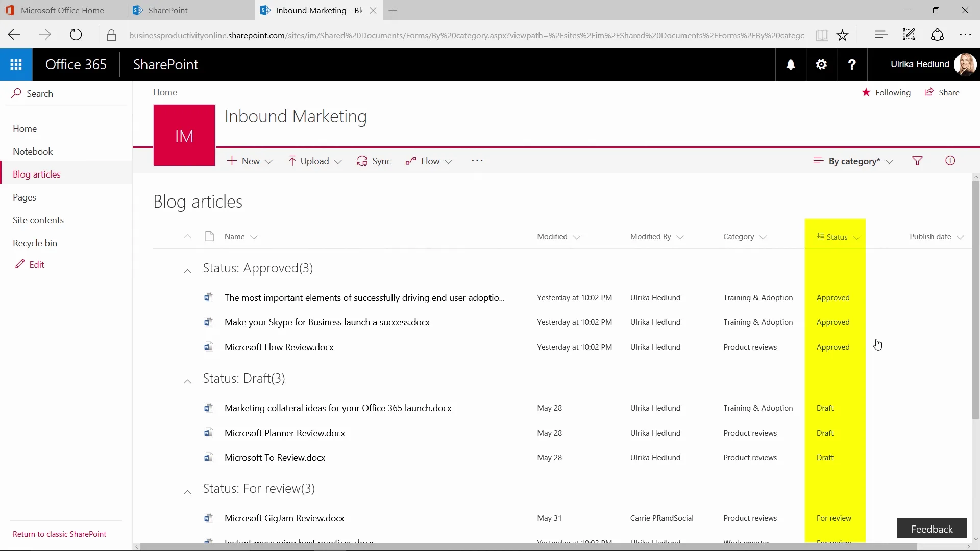Open the By category view dropdown

[853, 161]
